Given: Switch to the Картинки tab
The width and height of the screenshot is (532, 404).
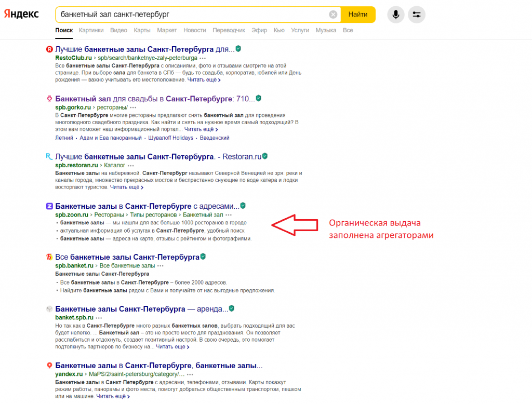Looking at the screenshot, I should tap(91, 30).
